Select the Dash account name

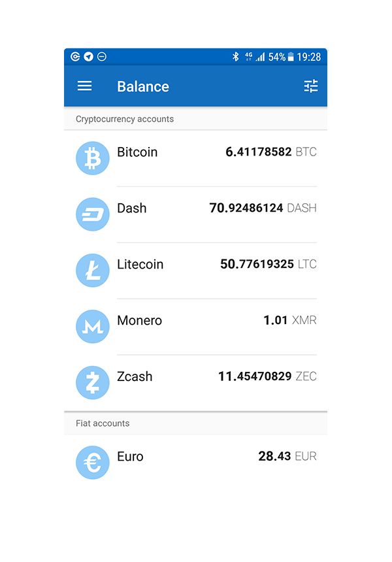tap(132, 208)
